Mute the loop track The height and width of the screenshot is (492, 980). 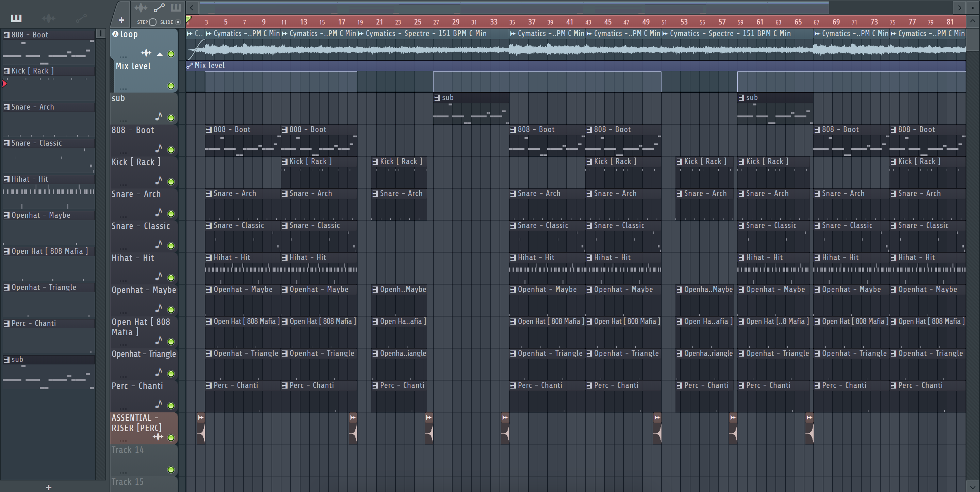point(171,54)
